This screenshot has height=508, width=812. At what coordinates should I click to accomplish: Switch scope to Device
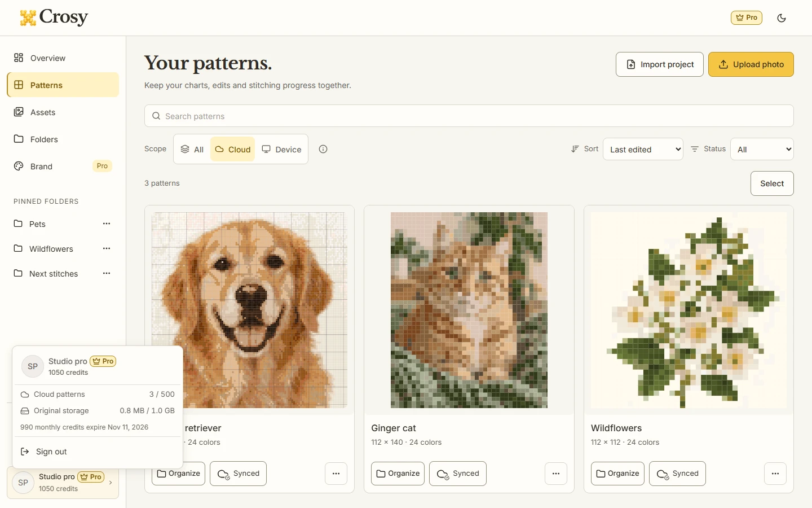tap(281, 149)
